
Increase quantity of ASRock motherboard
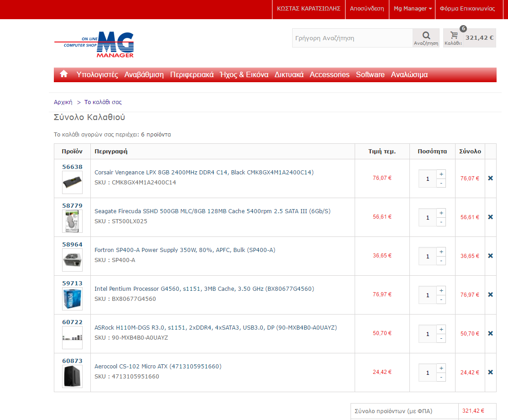[441, 329]
